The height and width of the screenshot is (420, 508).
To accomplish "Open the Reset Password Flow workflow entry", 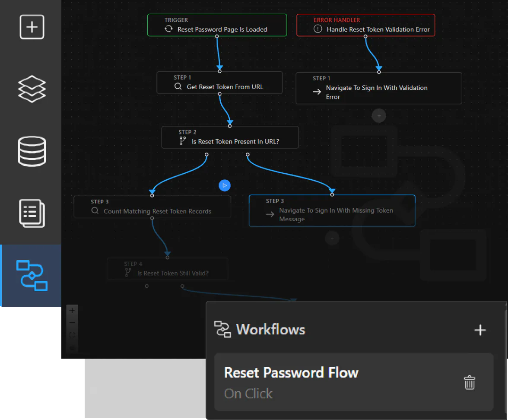I will tap(354, 382).
